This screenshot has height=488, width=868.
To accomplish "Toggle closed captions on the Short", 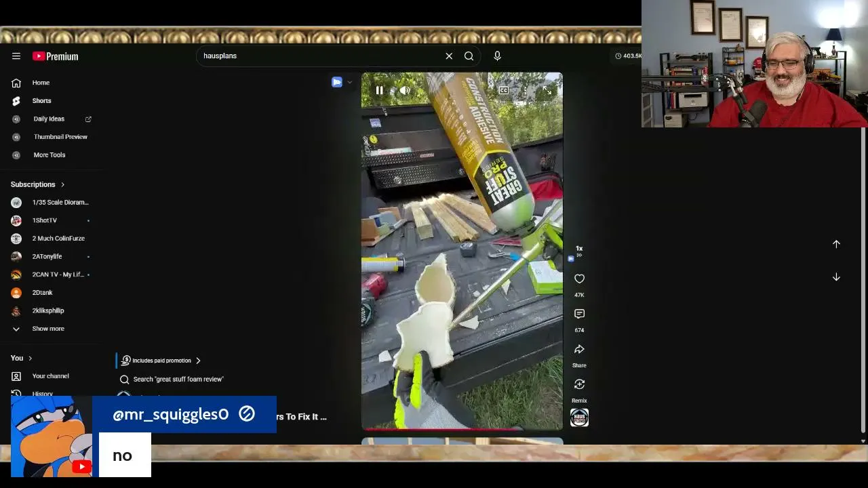I will (504, 90).
